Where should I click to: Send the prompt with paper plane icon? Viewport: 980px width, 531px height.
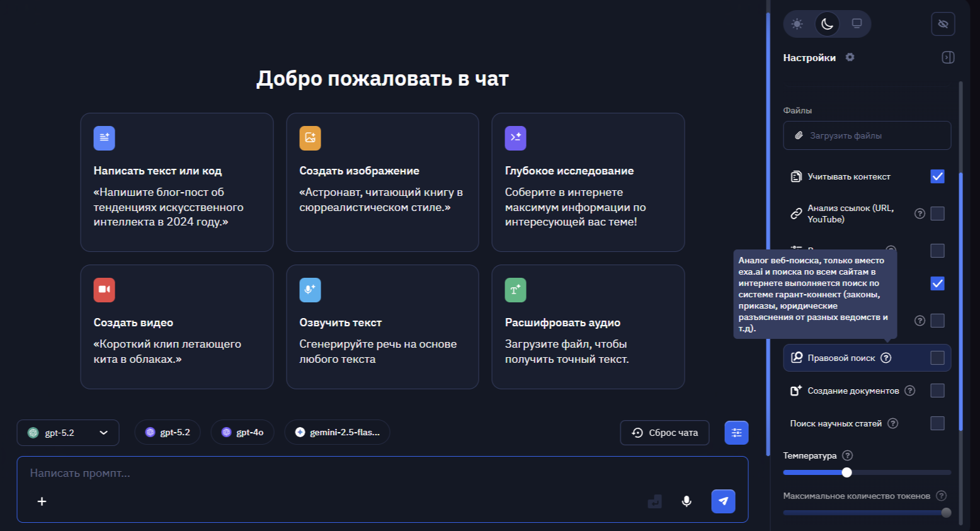723,501
